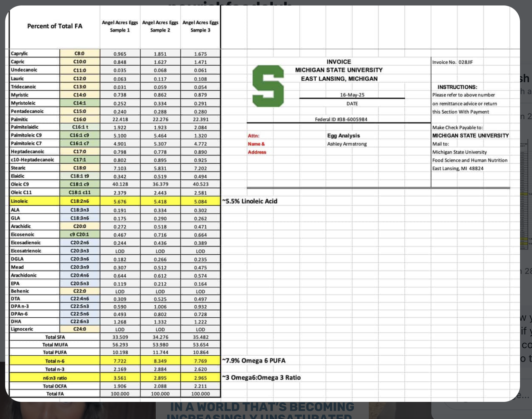Click the '~7.9% Omega 6 PUFA' note

pos(254,360)
